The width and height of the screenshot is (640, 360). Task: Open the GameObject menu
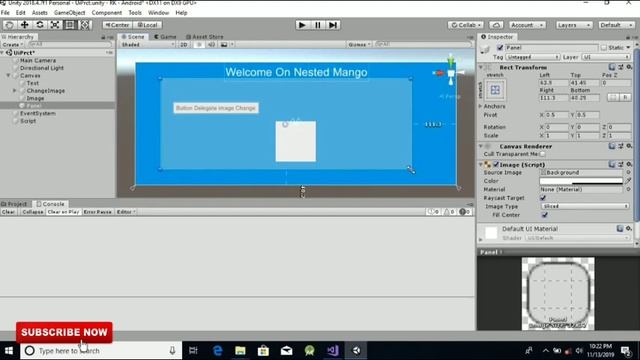click(70, 13)
